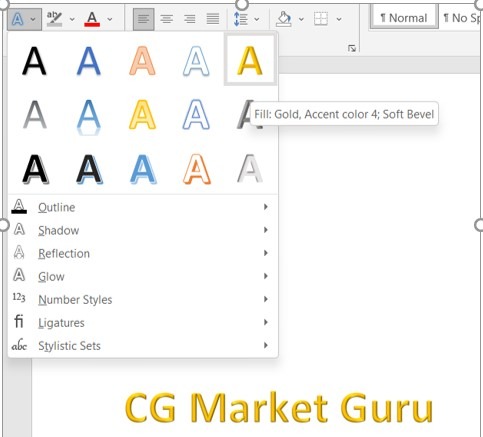Expand the Text Highlight Color dropdown arrow
This screenshot has width=483, height=437.
click(72, 19)
